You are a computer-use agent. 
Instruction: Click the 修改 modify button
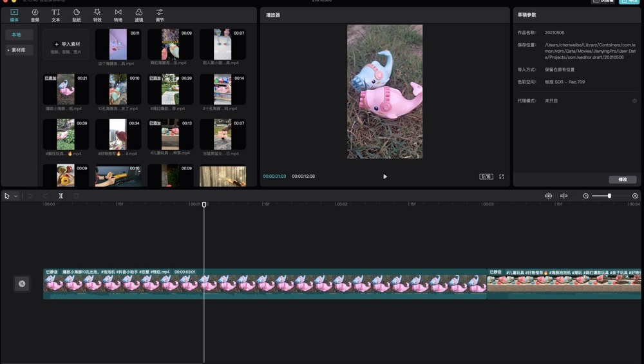[x=623, y=180]
